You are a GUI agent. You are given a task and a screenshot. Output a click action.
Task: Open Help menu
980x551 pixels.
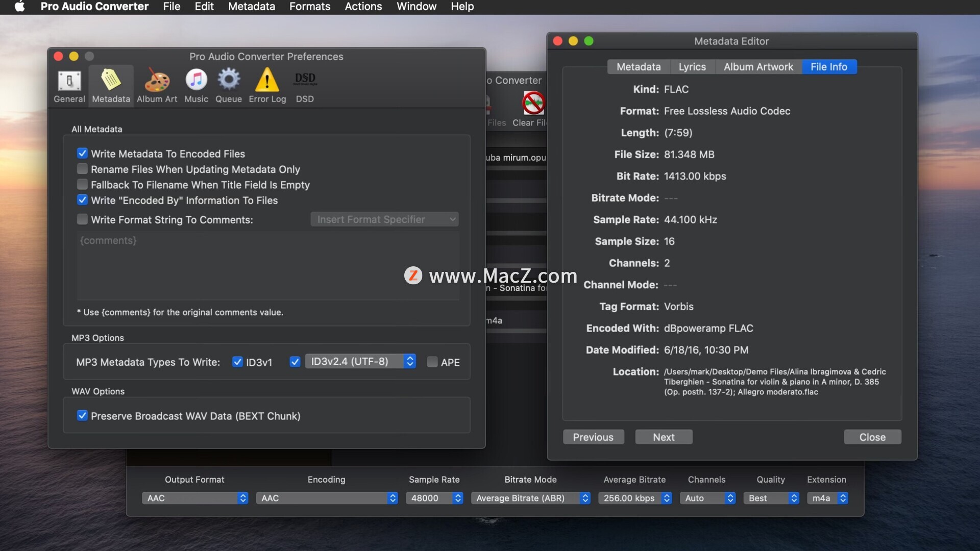coord(462,7)
